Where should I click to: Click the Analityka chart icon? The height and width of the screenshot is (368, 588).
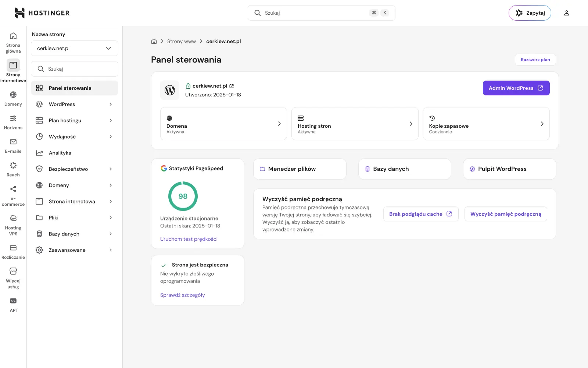[39, 153]
